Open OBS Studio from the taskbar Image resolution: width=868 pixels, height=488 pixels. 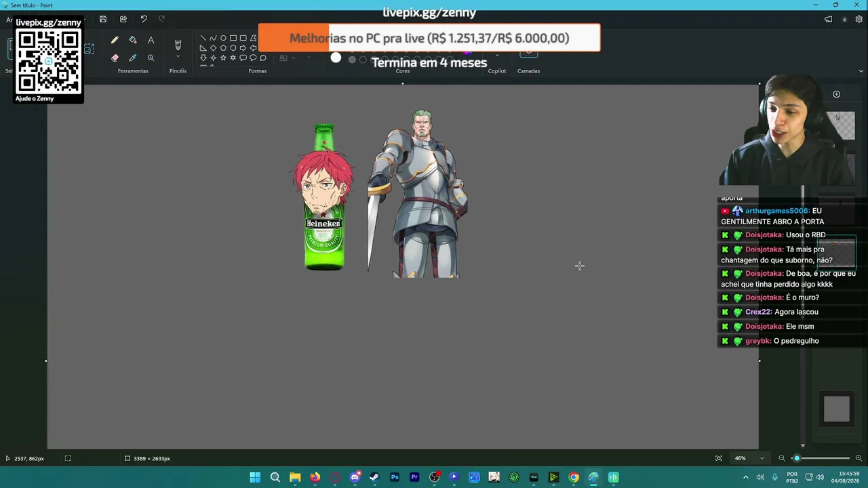pos(434,477)
